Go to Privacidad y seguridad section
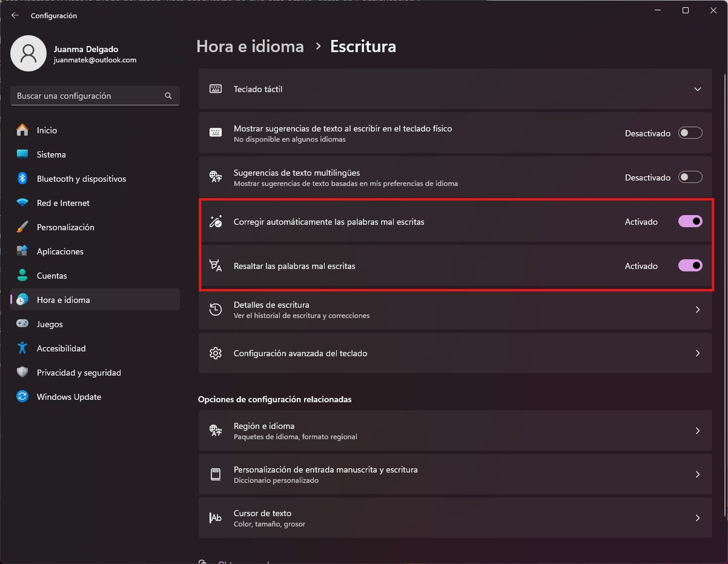 (x=79, y=372)
